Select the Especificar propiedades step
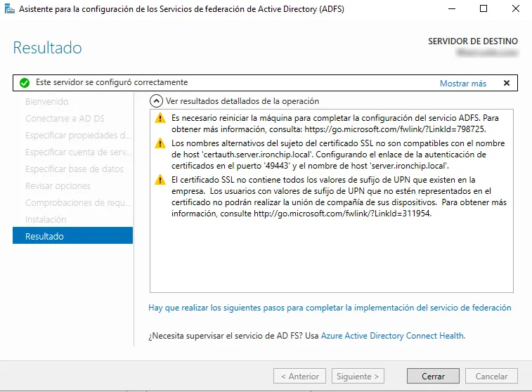532x392 pixels. point(78,136)
